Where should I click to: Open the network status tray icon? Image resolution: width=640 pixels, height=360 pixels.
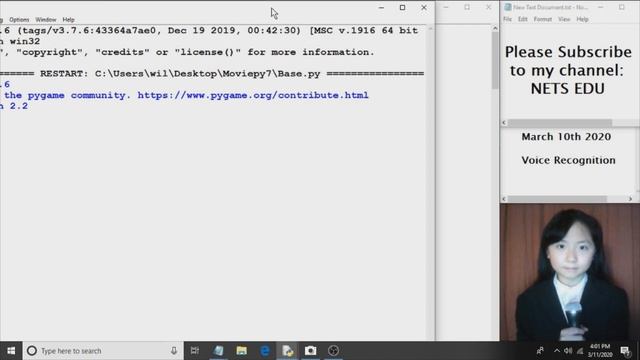click(580, 351)
